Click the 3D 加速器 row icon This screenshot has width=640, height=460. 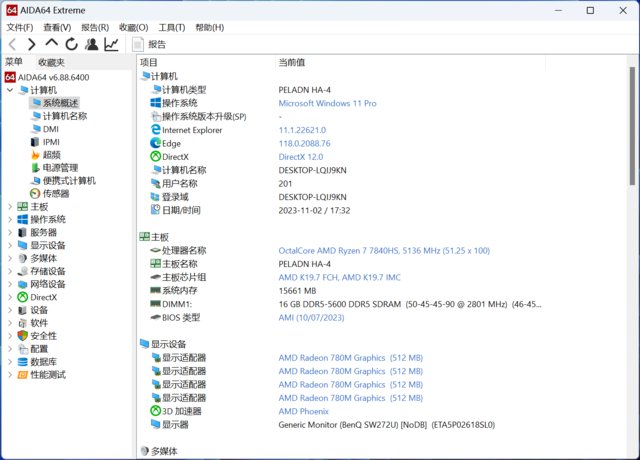pos(156,411)
